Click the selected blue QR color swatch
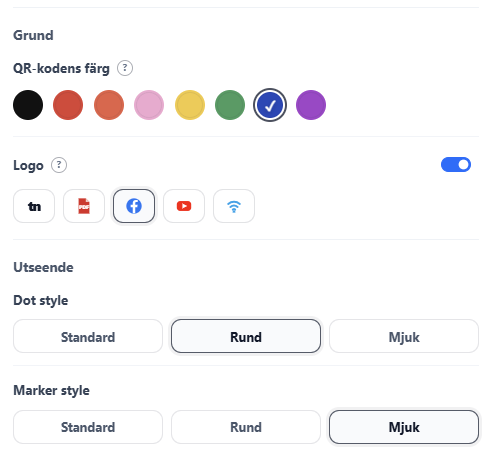 270,105
